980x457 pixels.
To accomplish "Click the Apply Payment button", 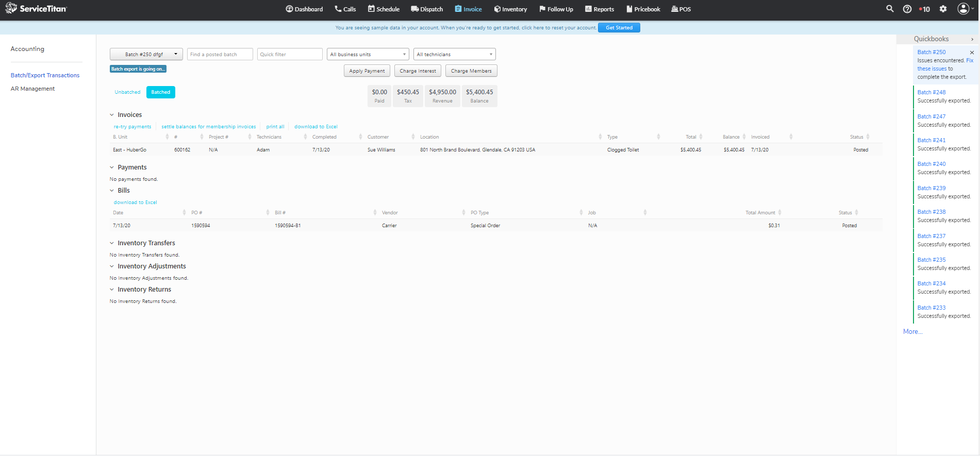I will pyautogui.click(x=367, y=71).
